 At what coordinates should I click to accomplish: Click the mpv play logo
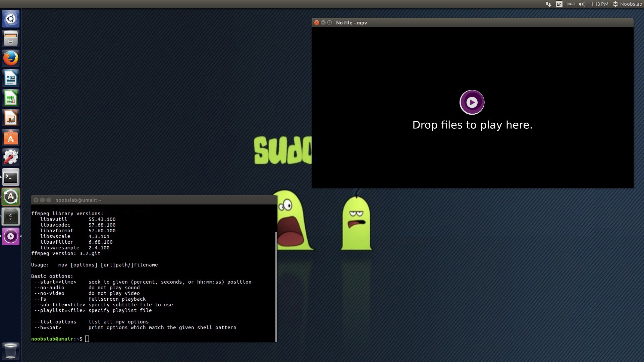(472, 102)
